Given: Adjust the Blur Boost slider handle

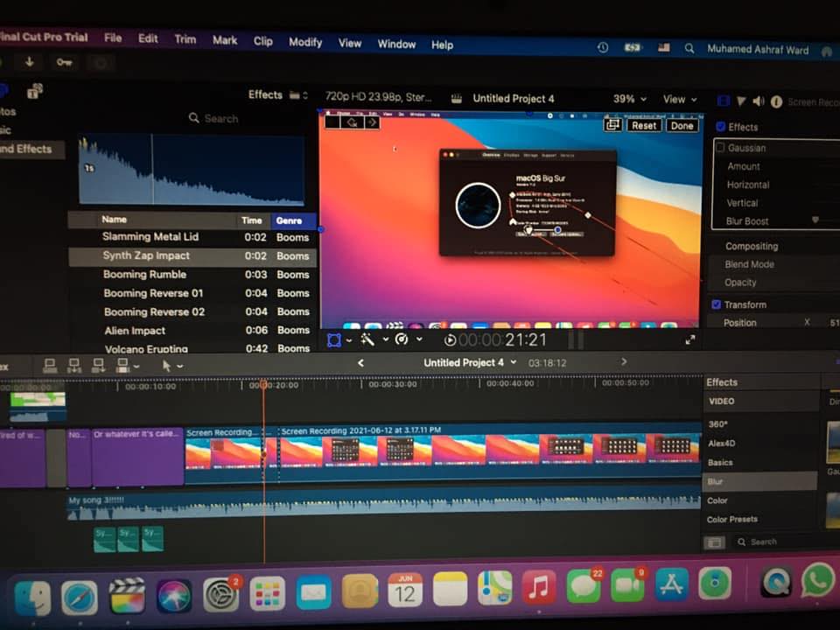Looking at the screenshot, I should click(815, 220).
